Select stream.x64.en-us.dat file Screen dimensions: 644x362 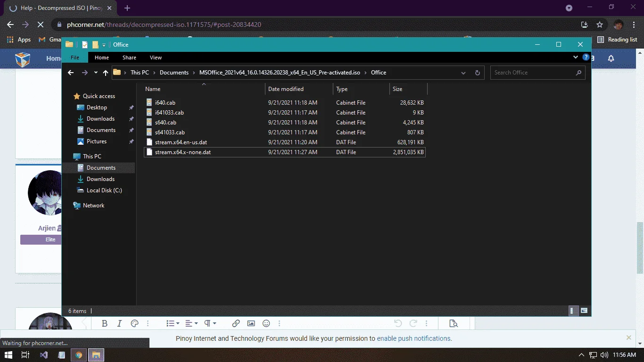coord(284,142)
